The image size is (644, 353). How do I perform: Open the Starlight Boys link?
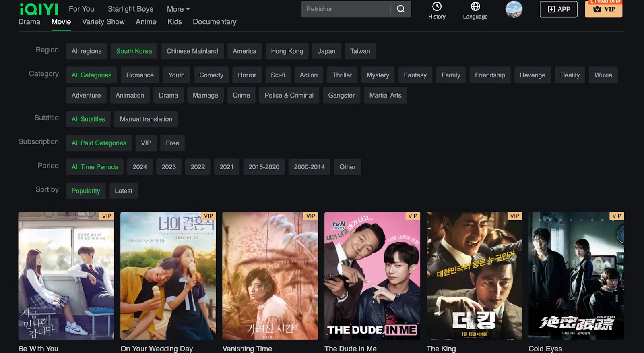pyautogui.click(x=130, y=9)
